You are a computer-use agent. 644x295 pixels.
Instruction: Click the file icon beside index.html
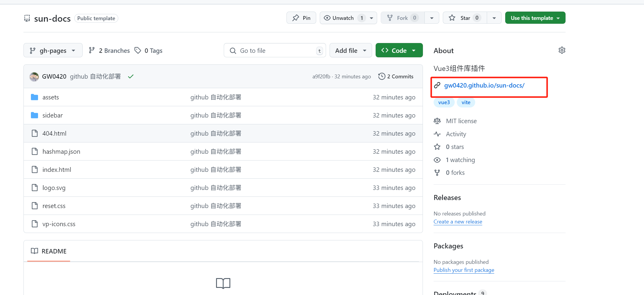click(x=34, y=169)
